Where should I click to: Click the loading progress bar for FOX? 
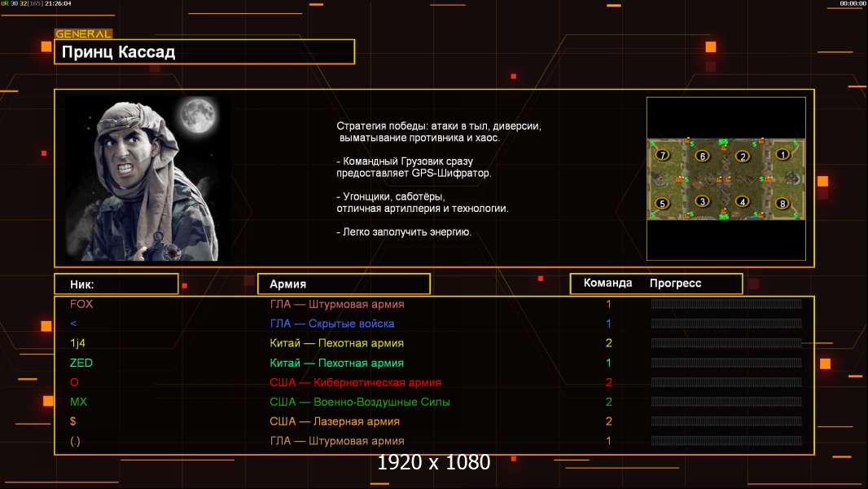point(726,303)
